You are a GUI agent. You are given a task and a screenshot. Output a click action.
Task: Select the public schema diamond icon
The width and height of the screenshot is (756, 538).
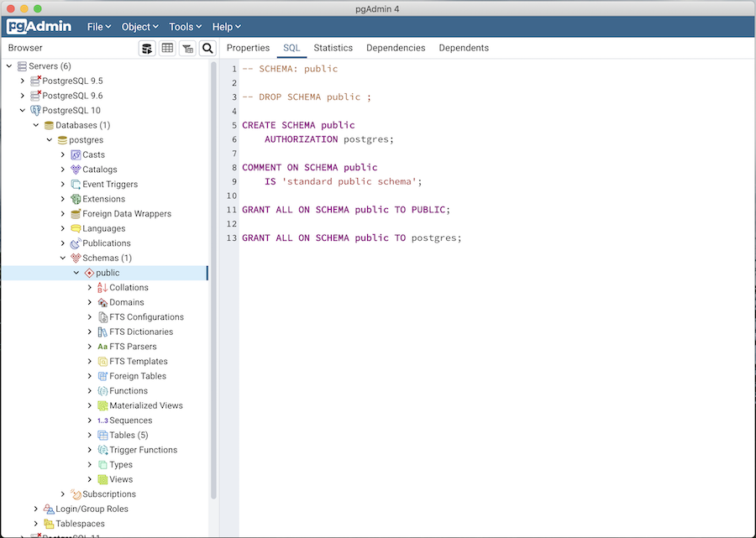click(89, 272)
